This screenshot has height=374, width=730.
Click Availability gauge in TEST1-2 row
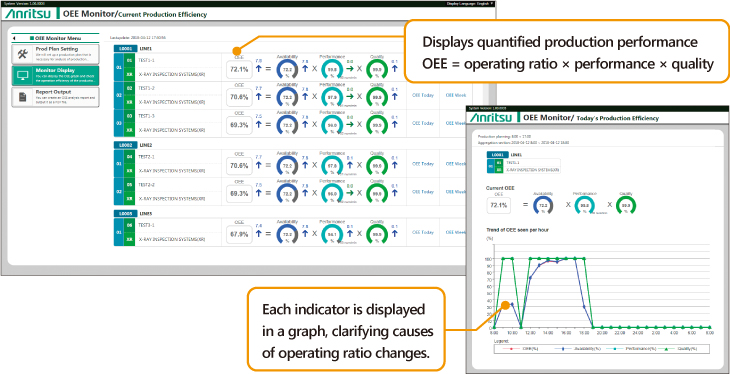point(287,96)
